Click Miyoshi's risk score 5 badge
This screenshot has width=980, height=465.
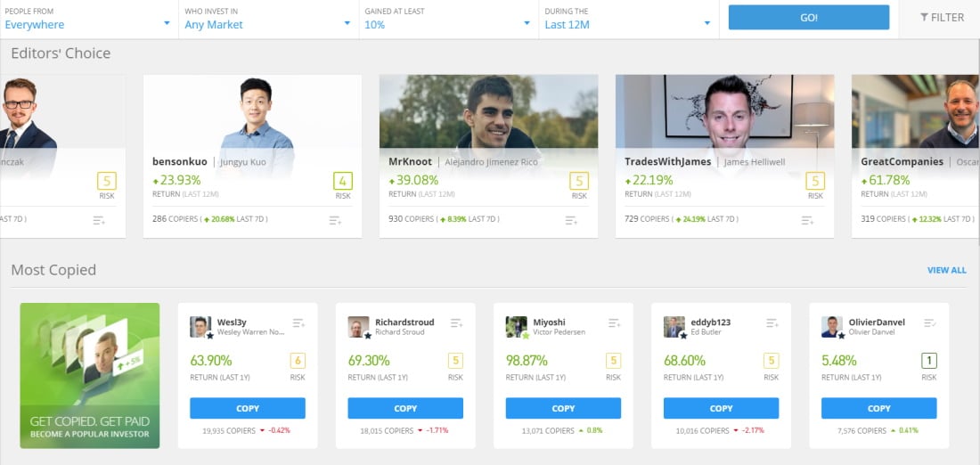pyautogui.click(x=613, y=362)
